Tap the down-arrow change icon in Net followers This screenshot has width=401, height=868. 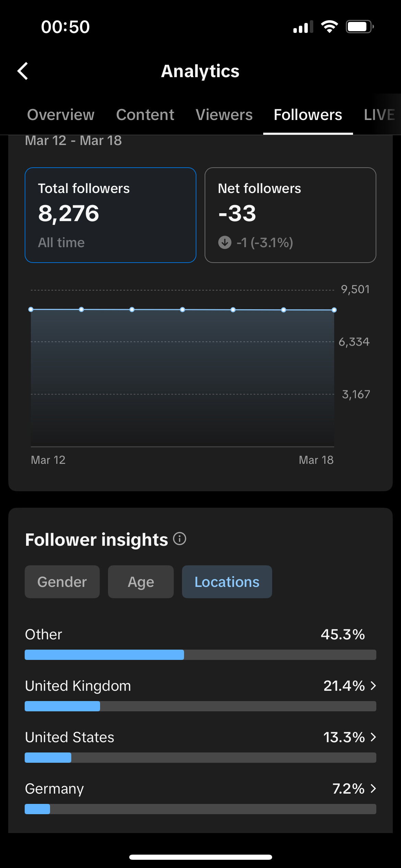(225, 242)
